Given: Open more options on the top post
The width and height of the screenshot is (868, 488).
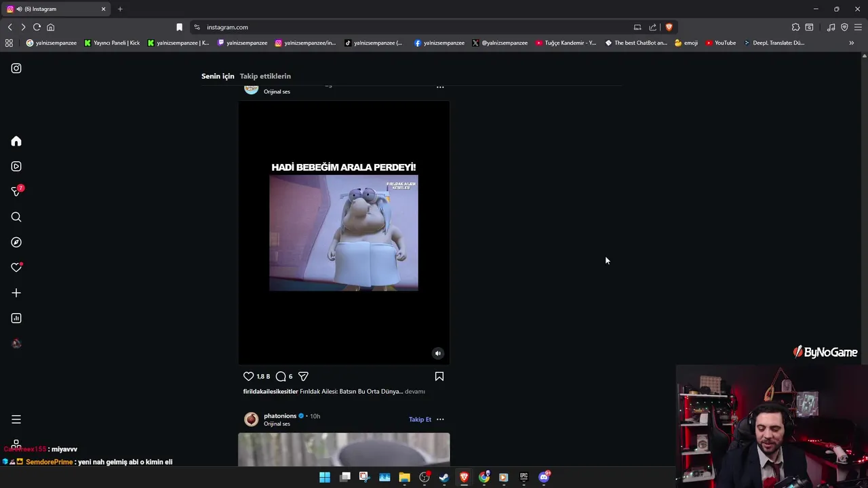Looking at the screenshot, I should click(440, 87).
